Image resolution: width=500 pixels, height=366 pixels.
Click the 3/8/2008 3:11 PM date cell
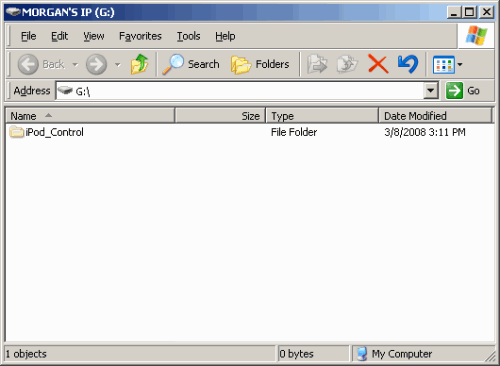[425, 132]
